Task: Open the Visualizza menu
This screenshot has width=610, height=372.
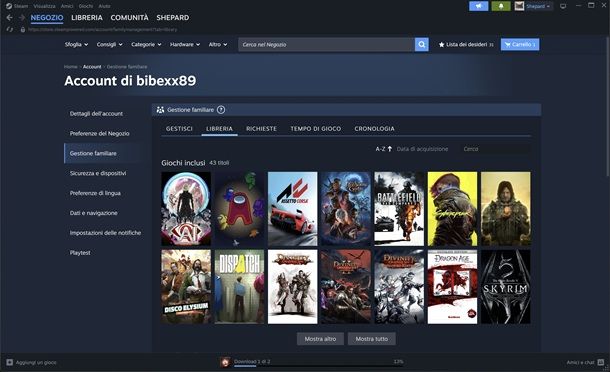Action: point(44,6)
